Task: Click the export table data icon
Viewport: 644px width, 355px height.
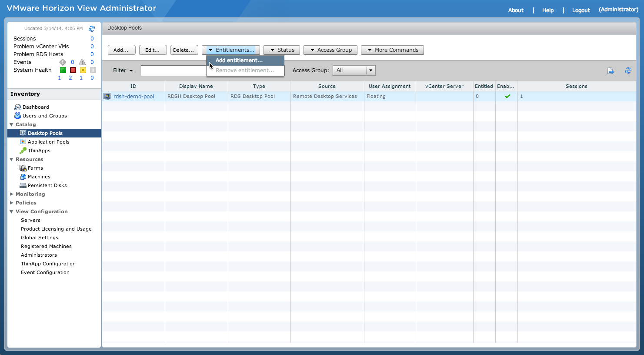Action: pyautogui.click(x=611, y=70)
